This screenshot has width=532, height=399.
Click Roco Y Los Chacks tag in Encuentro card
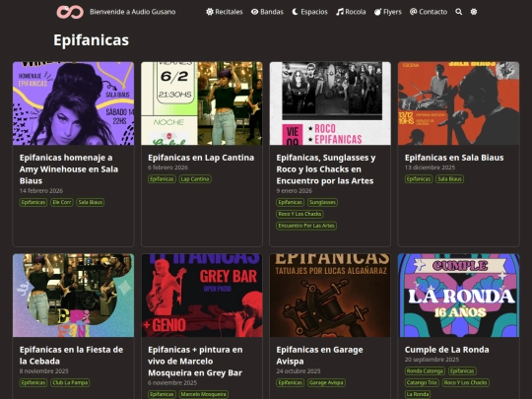(x=299, y=214)
